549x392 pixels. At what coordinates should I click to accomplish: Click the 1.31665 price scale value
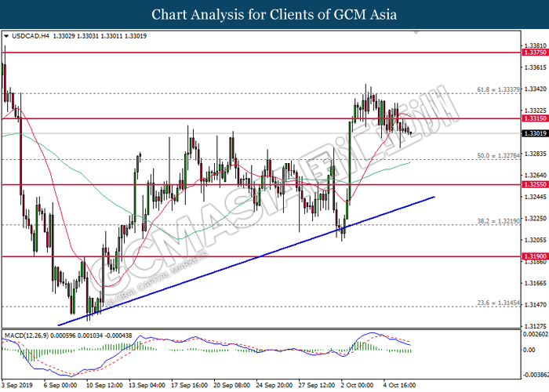[x=536, y=283]
